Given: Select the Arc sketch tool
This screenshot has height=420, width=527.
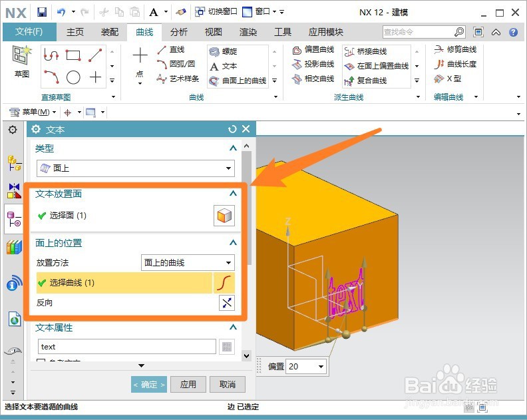Looking at the screenshot, I should tap(51, 77).
